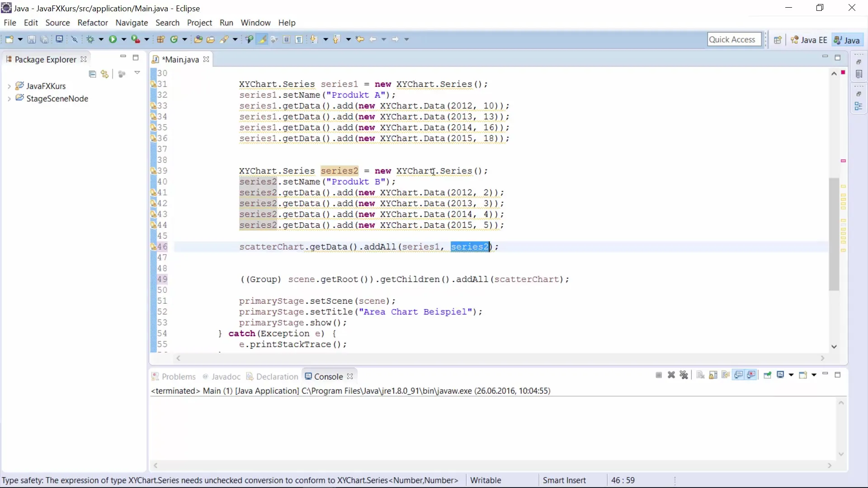
Task: Open Package Explorer View Menu triangle
Action: click(137, 73)
